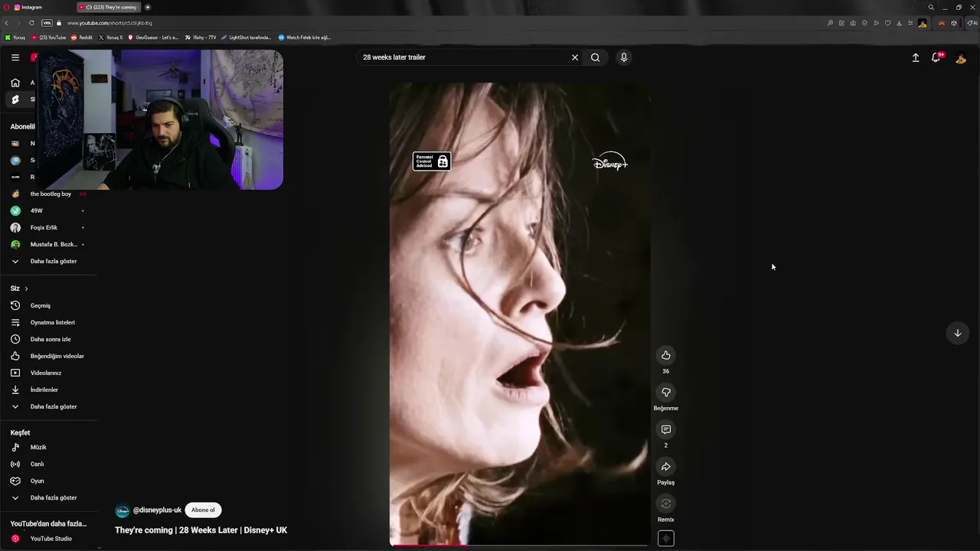Activate voice search microphone
Screen dimensions: 980x551
click(624, 57)
